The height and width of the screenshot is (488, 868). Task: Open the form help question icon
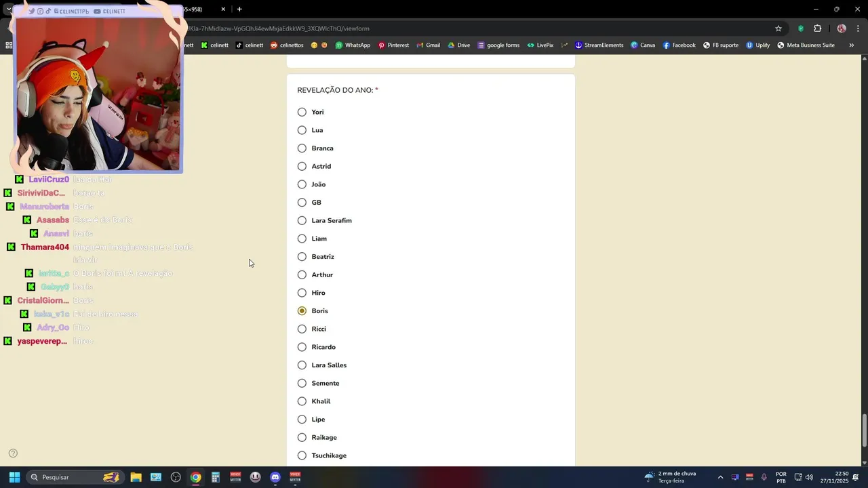(13, 453)
